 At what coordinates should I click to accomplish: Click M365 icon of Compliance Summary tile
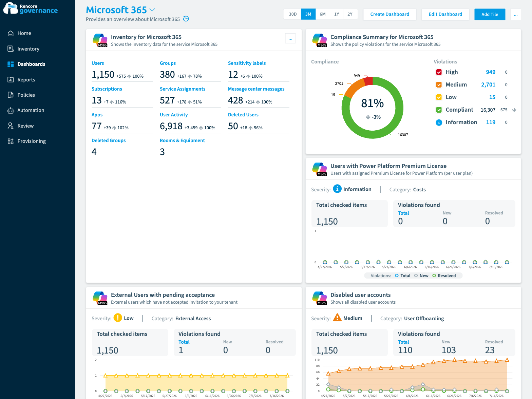click(x=320, y=40)
